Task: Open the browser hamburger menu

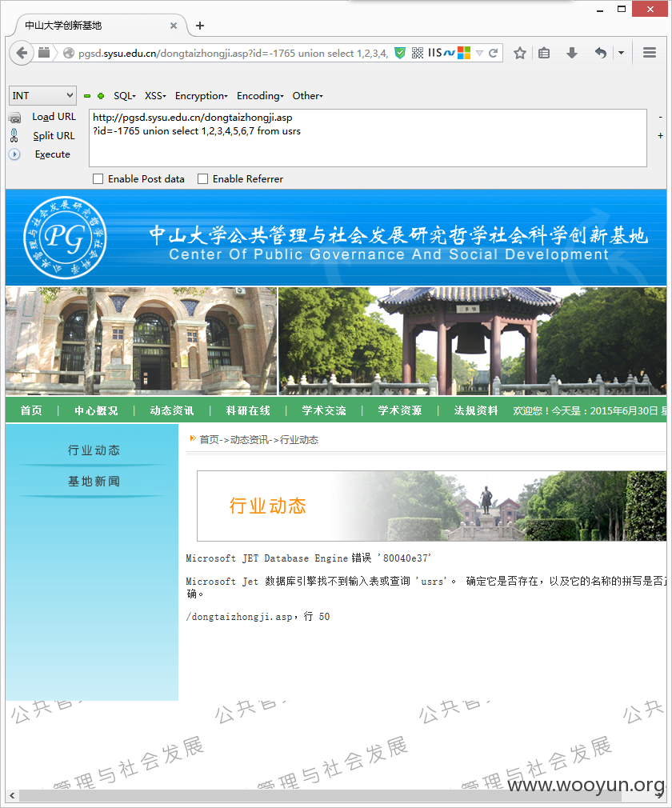Action: (650, 53)
